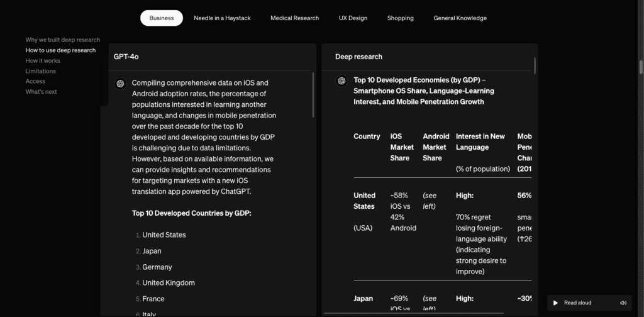Switch to the Shopping tab
644x317 pixels.
pos(400,18)
